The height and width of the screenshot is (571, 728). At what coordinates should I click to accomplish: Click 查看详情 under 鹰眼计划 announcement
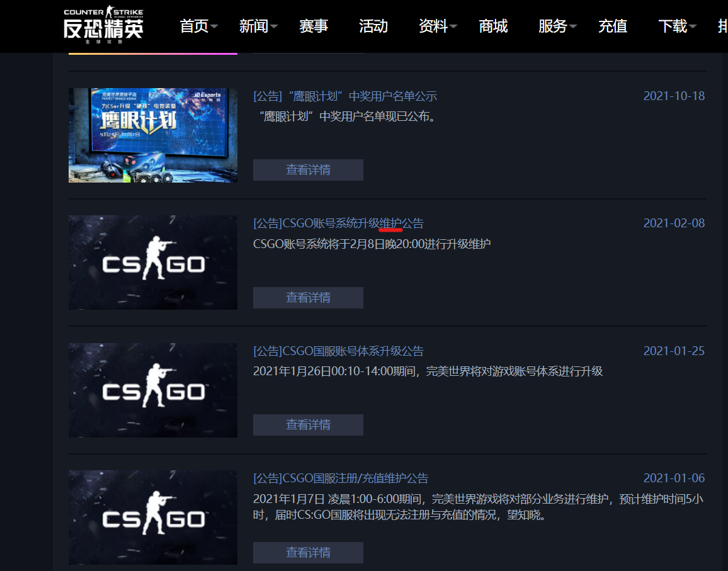[x=308, y=170]
